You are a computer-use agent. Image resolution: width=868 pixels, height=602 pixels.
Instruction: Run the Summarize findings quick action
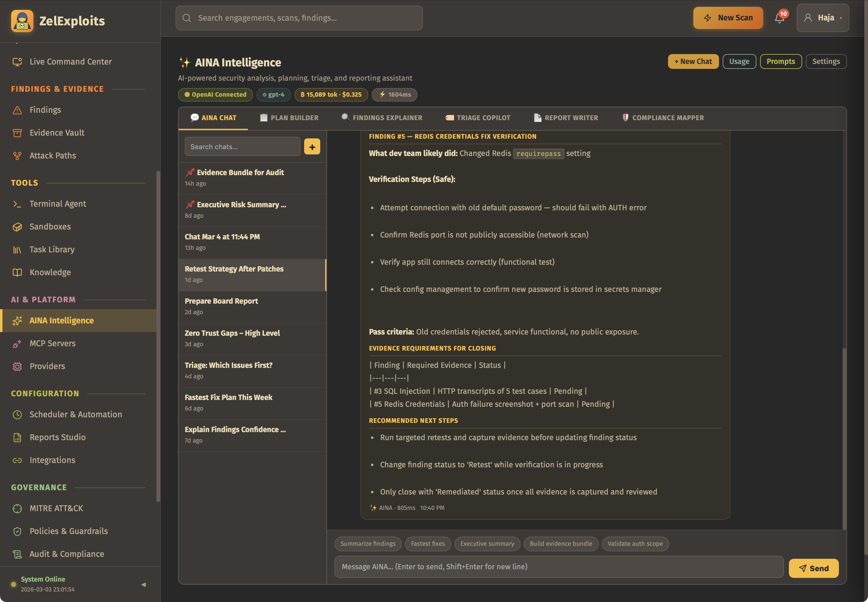[367, 544]
